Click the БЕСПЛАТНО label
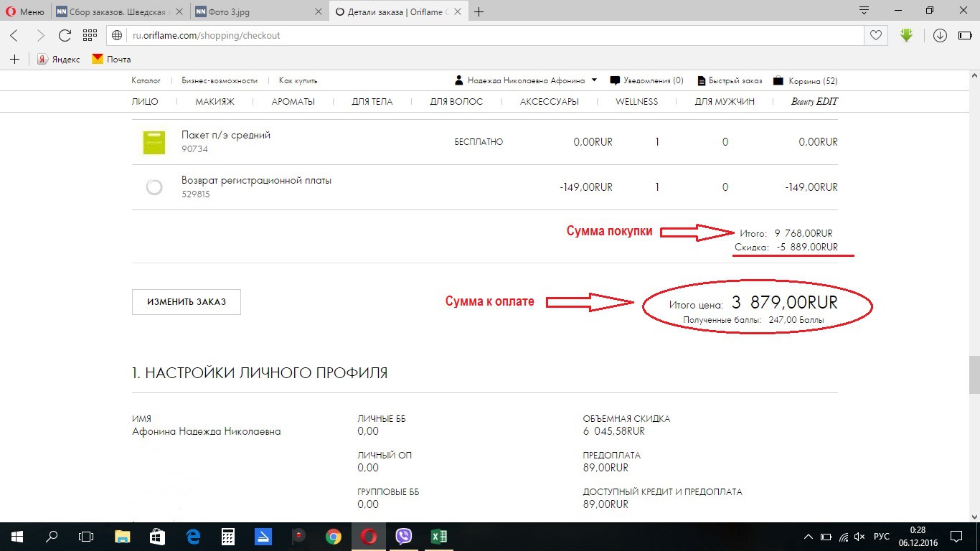Screen dimensions: 980x551 point(479,142)
